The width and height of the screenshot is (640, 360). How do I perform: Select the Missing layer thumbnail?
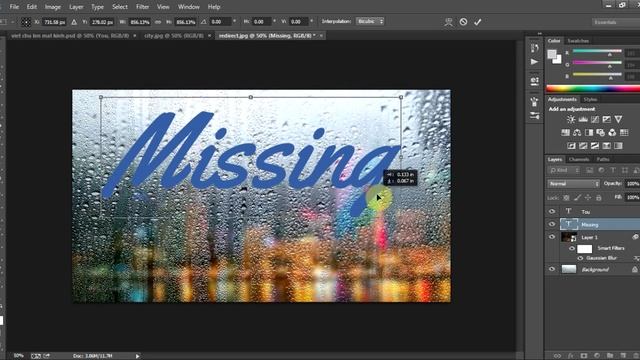coord(569,224)
